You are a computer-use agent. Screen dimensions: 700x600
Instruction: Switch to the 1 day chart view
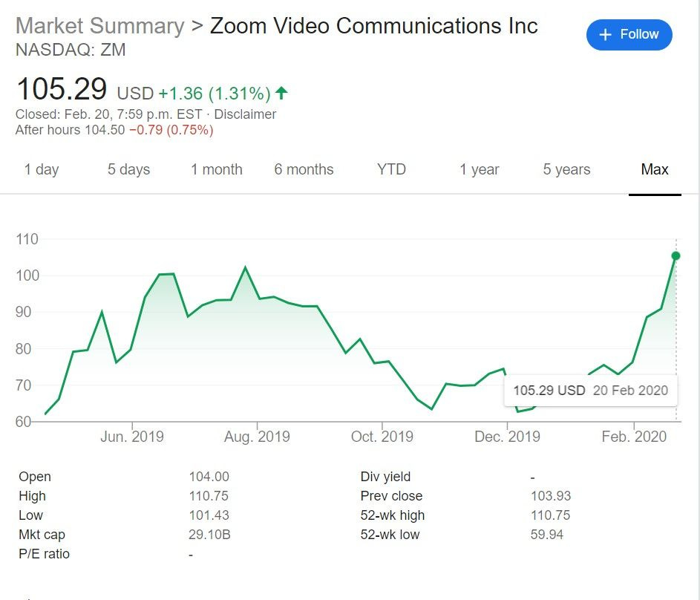(x=42, y=169)
